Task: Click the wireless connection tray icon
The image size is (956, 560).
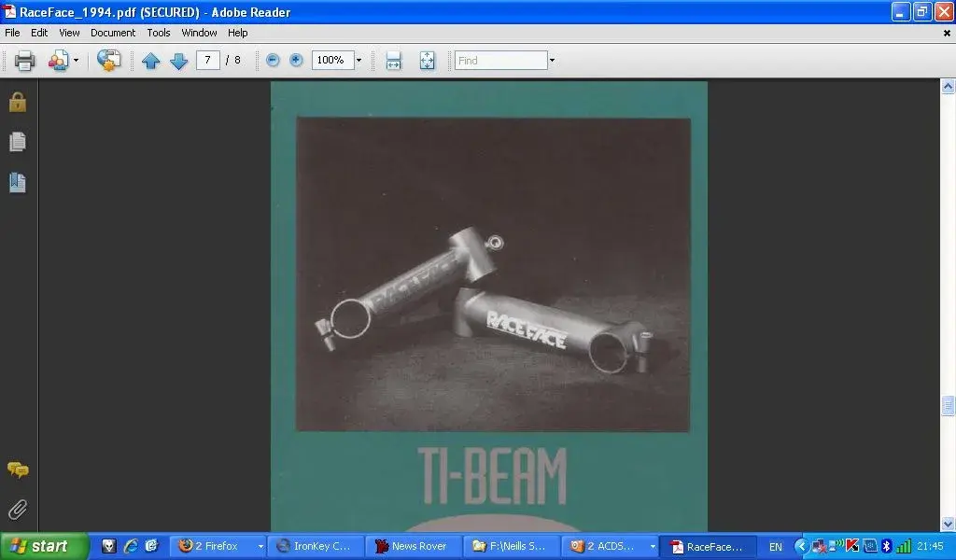Action: tap(836, 545)
